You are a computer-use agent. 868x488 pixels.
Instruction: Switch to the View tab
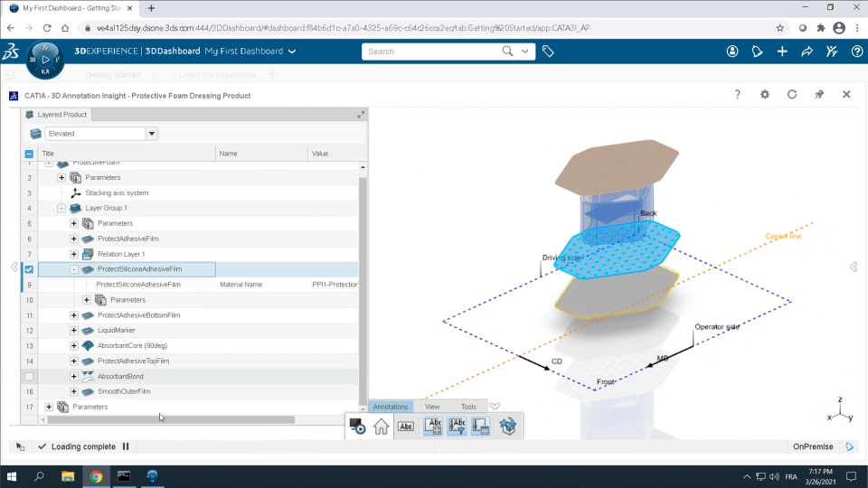click(432, 406)
